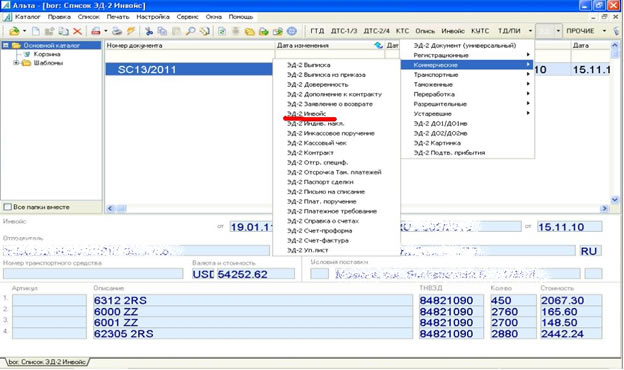The width and height of the screenshot is (624, 370).
Task: Click the red printer PDF icon
Action: [x=96, y=31]
